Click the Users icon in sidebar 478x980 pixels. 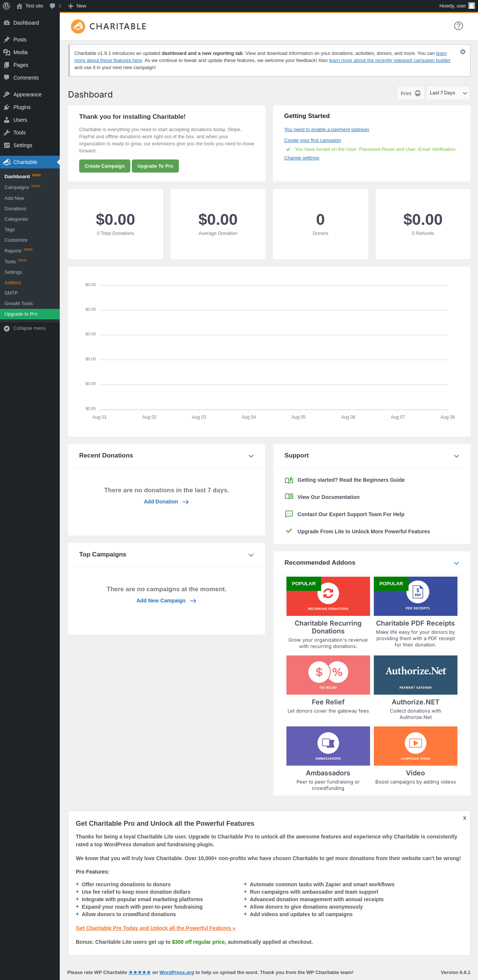[x=6, y=120]
